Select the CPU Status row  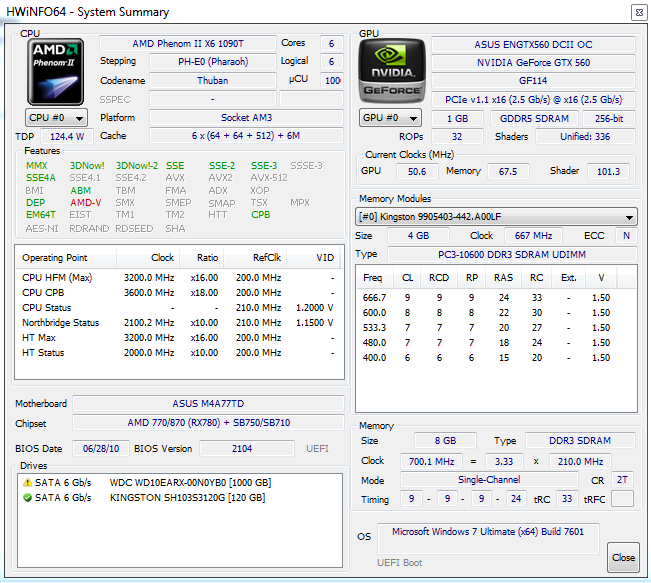[179, 308]
